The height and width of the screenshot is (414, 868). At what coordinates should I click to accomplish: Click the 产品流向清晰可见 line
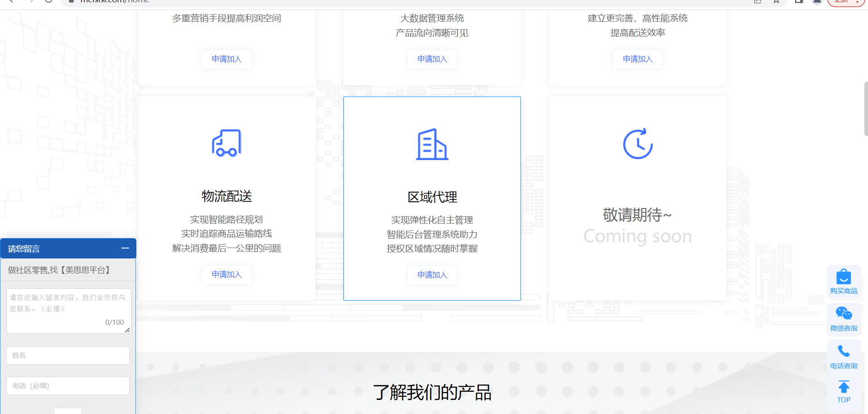(x=432, y=33)
